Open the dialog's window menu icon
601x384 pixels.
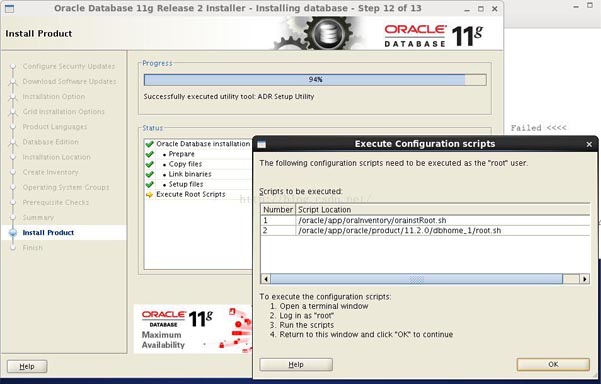pos(262,144)
